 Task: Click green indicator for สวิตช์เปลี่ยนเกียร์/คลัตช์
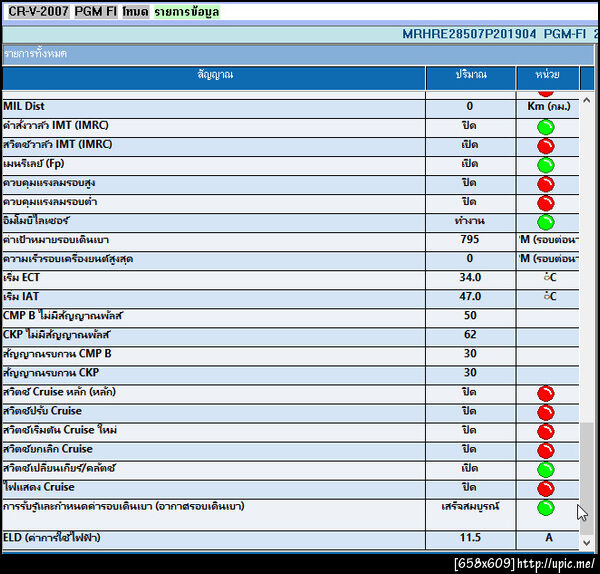coord(546,470)
